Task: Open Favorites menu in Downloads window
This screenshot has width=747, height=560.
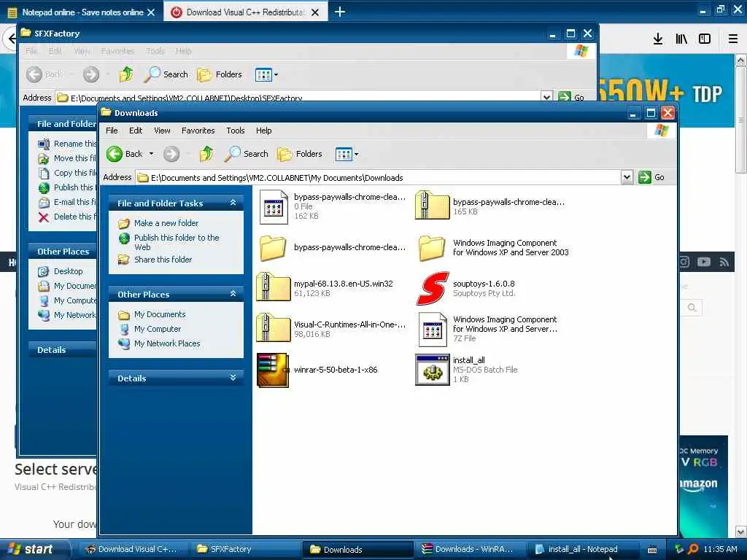Action: pos(198,131)
